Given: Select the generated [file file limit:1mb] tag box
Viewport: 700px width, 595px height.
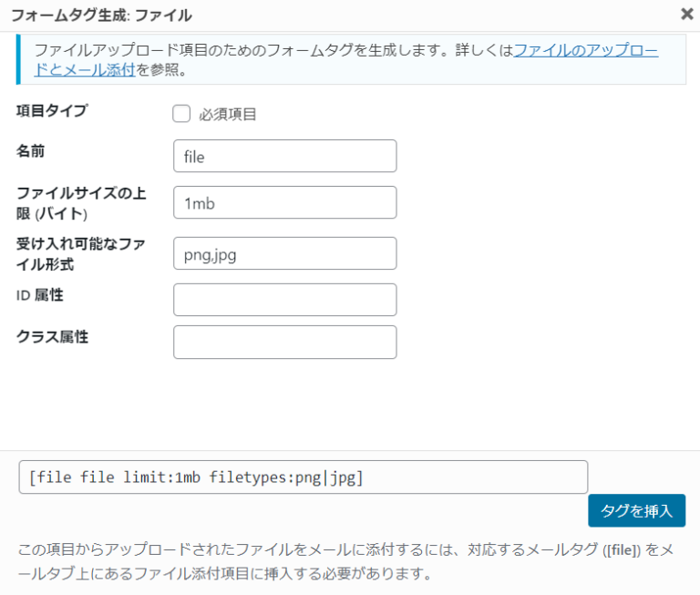Looking at the screenshot, I should click(304, 477).
